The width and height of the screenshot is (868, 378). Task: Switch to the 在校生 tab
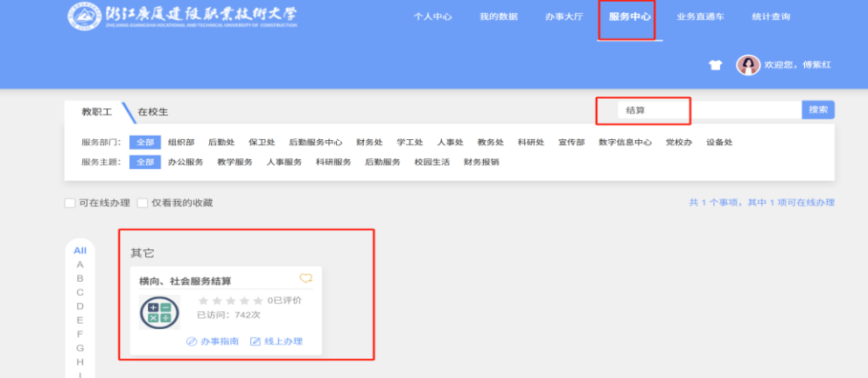152,112
